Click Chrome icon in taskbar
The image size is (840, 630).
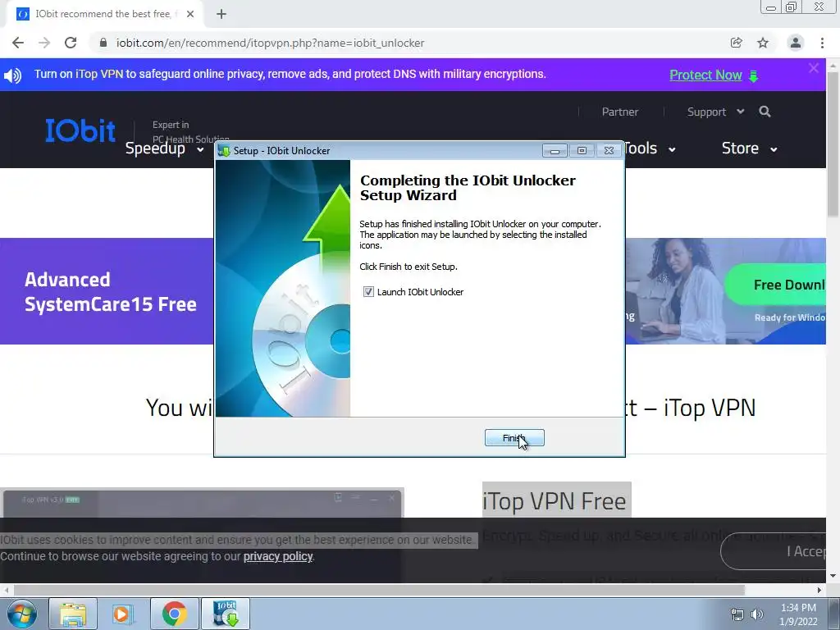click(174, 614)
